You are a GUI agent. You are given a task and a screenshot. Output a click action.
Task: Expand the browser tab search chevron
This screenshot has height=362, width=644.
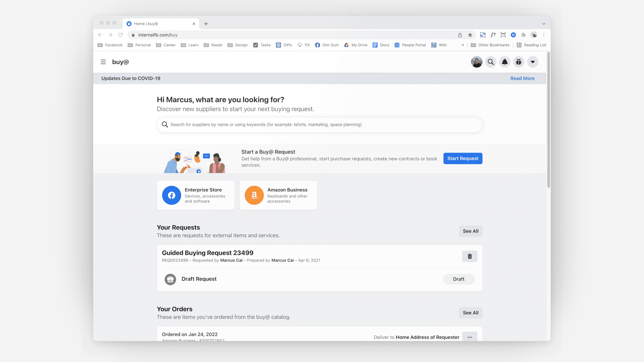[x=544, y=24]
